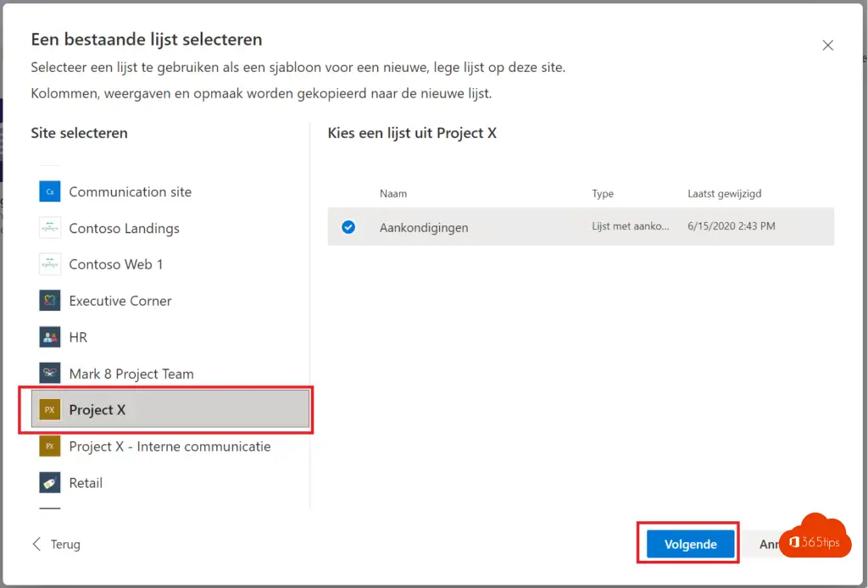Screen dimensions: 868x588
Task: Select the Executive Corner site label
Action: point(120,301)
